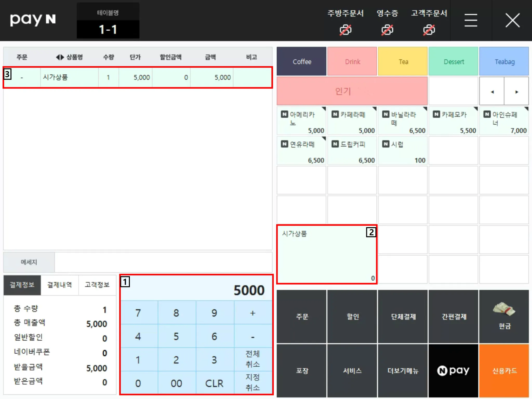Screen dimensions: 532x399
Task: Pay with N pay button
Action: 453,370
